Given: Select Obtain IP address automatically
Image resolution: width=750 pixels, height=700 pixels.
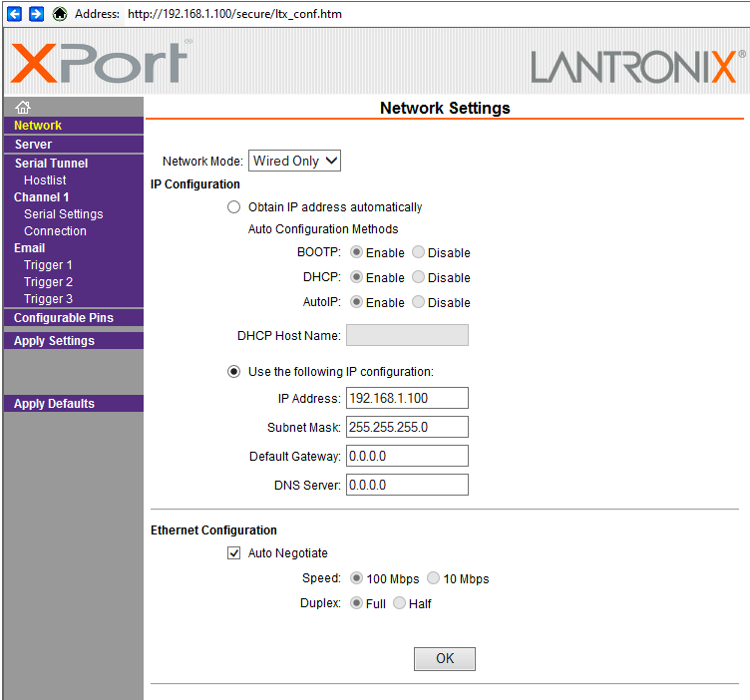Looking at the screenshot, I should pyautogui.click(x=233, y=207).
